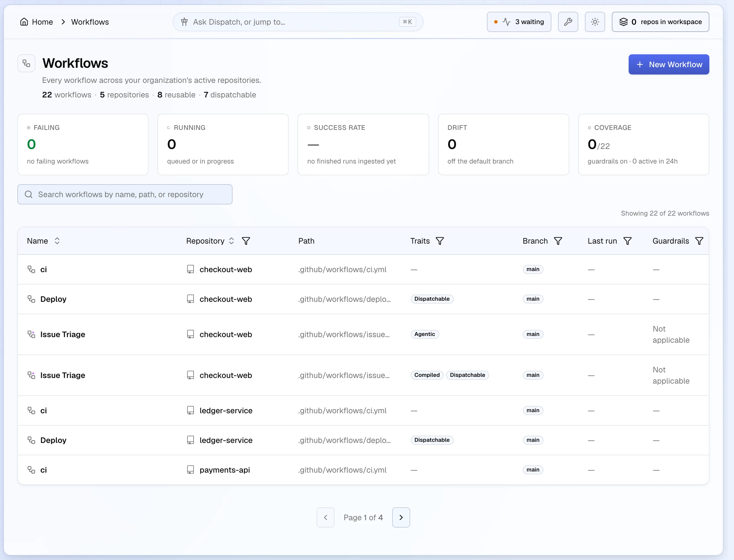This screenshot has width=734, height=560.
Task: Focus the Search workflows input field
Action: [x=125, y=194]
